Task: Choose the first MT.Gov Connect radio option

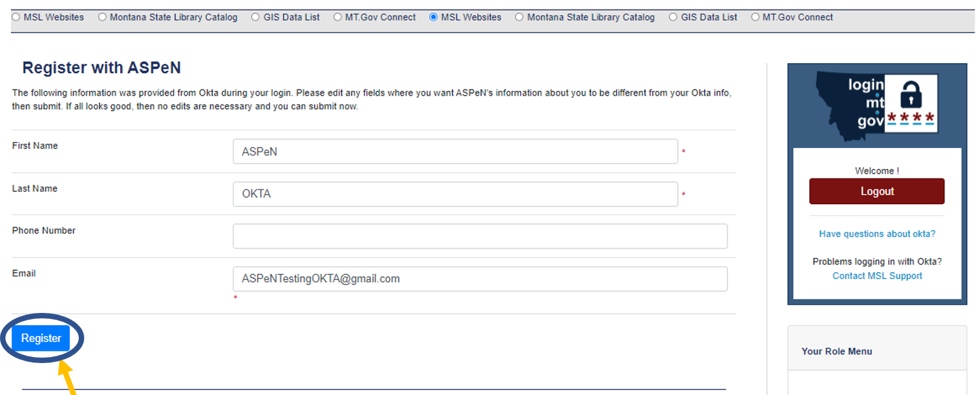Action: pyautogui.click(x=338, y=17)
